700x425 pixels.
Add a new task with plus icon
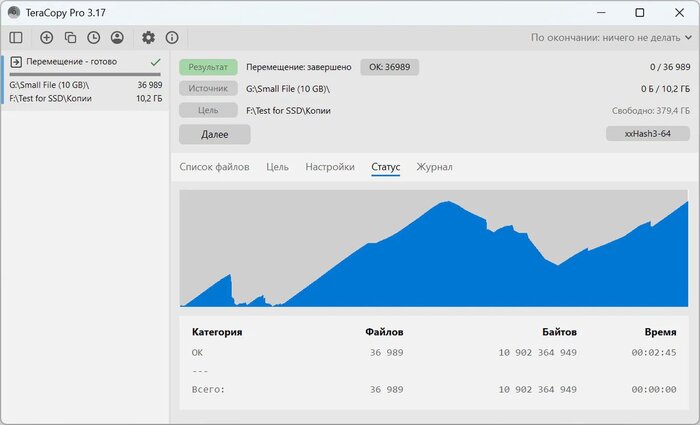click(x=46, y=38)
